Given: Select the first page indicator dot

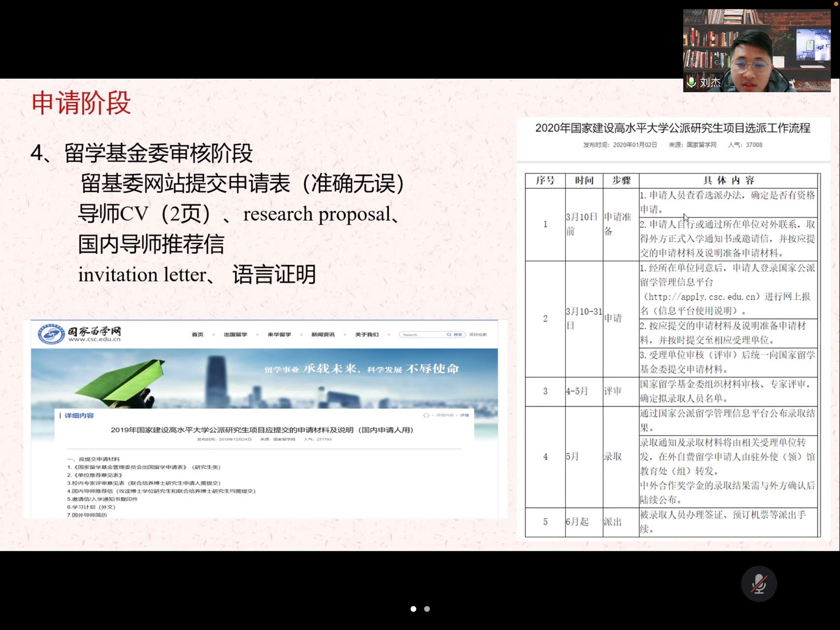Looking at the screenshot, I should (413, 609).
